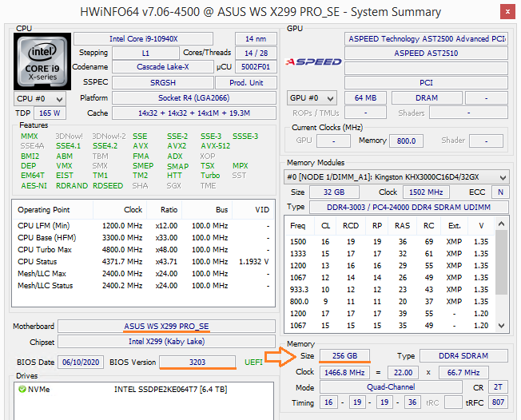Click the BIOS version 3203 field
This screenshot has width=521, height=420.
click(197, 363)
